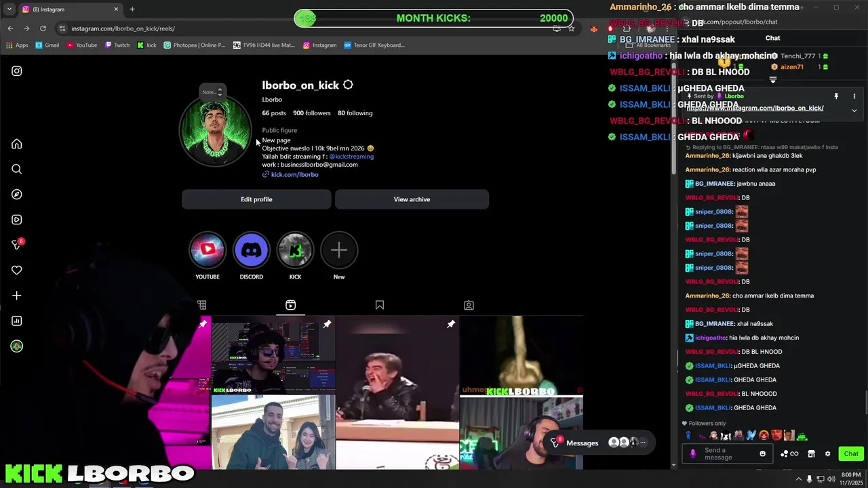Viewport: 868px width, 488px height.
Task: Expand pinned message chevron in Kick chat
Action: pos(854,110)
